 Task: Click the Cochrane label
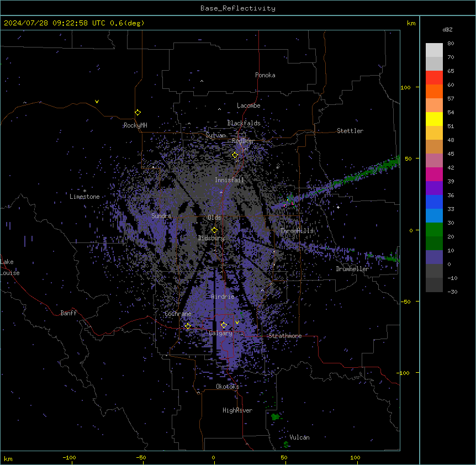coord(178,314)
